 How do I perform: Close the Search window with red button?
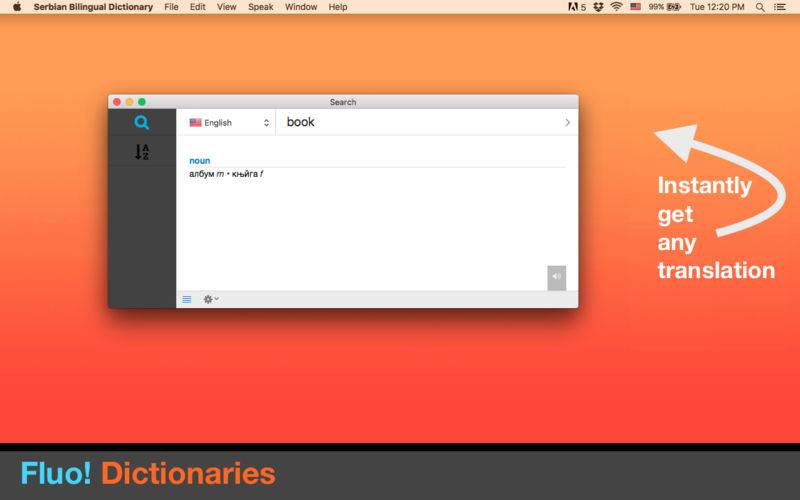coord(117,102)
